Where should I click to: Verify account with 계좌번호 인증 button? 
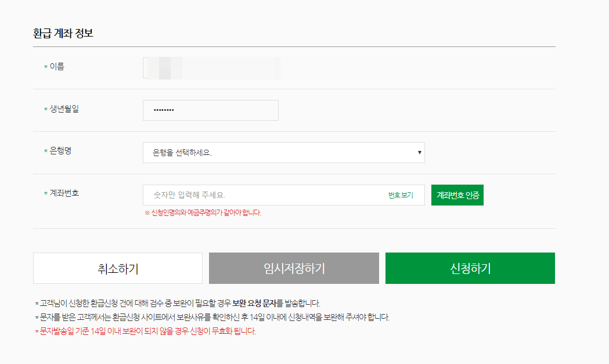[x=457, y=195]
